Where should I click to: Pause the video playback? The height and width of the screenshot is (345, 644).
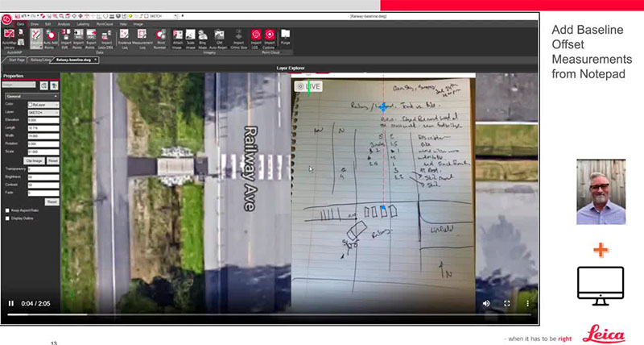click(x=11, y=303)
